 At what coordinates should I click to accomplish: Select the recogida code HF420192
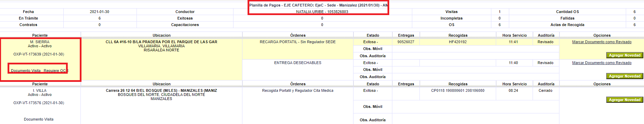[x=458, y=42]
